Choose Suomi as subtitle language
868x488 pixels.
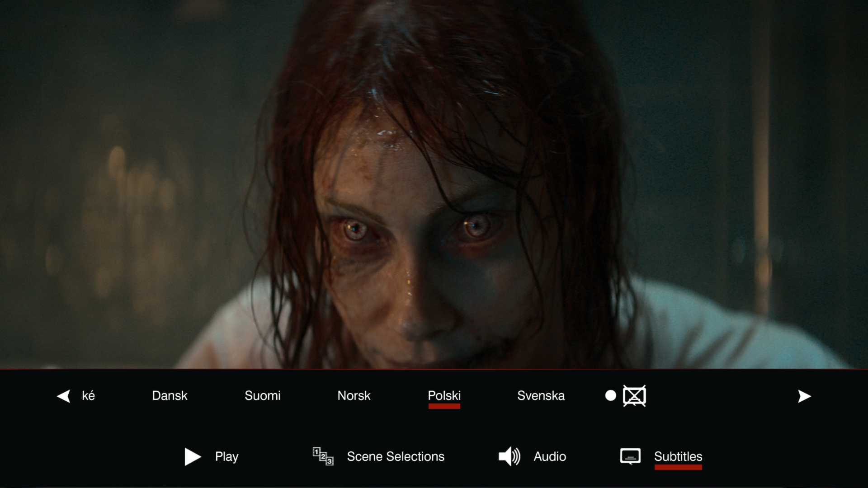pyautogui.click(x=263, y=396)
